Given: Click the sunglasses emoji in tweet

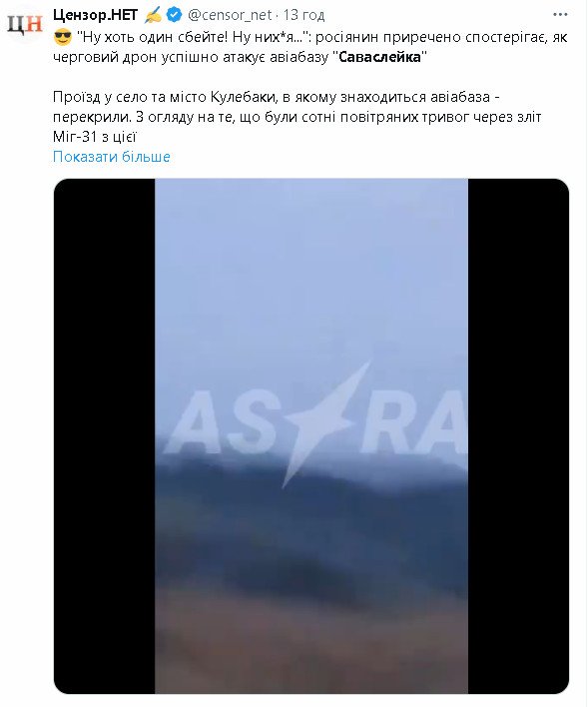Looking at the screenshot, I should click(62, 37).
